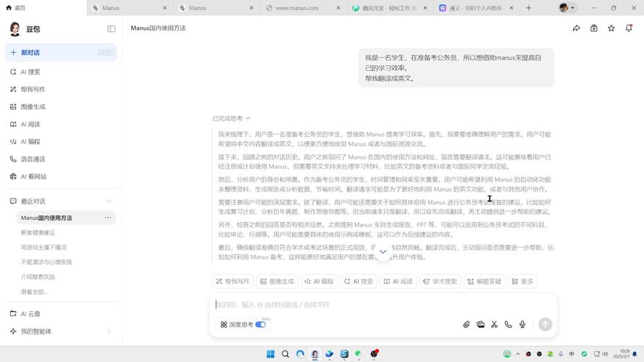The height and width of the screenshot is (362, 644).
Task: Favorite the conversation with the star icon
Action: tap(611, 28)
